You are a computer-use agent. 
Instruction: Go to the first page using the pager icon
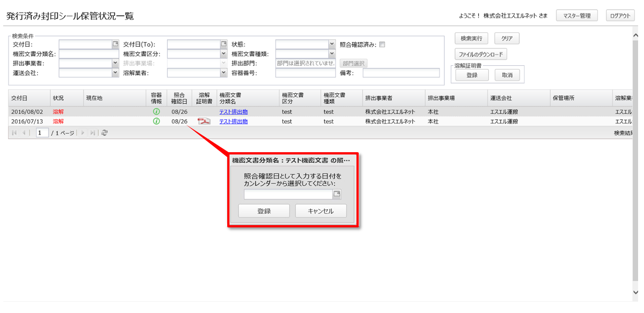[14, 133]
